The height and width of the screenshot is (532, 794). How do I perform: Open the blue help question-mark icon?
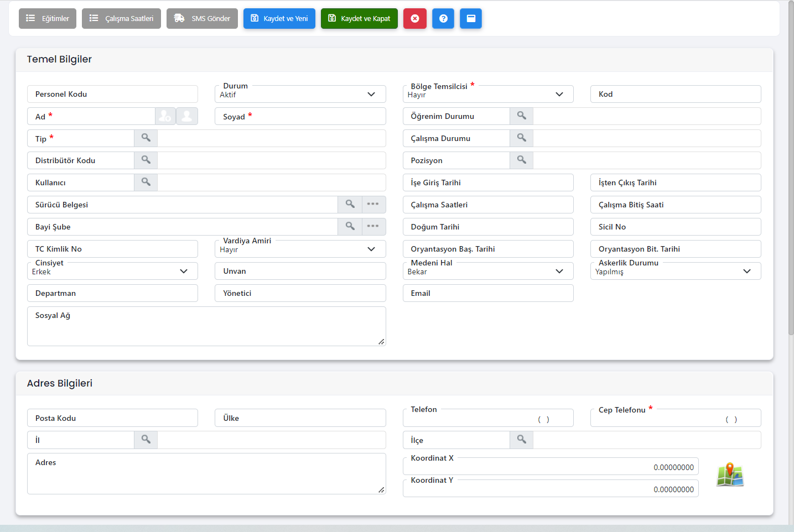(443, 18)
